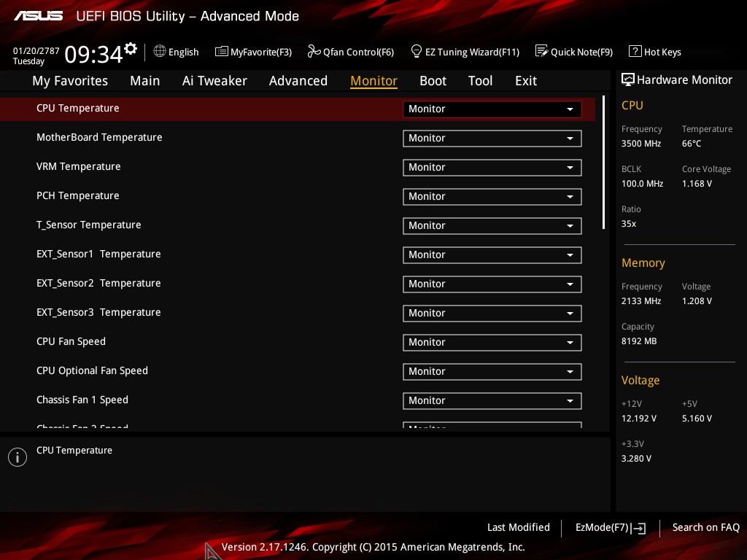Open the Exit tab
This screenshot has height=560, width=747.
click(x=526, y=81)
